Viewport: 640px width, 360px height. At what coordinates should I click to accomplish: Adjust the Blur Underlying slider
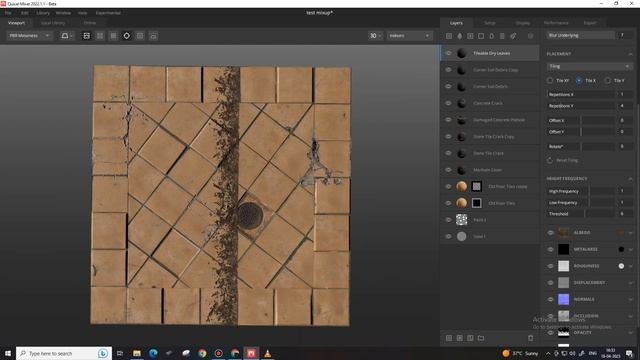pos(580,36)
